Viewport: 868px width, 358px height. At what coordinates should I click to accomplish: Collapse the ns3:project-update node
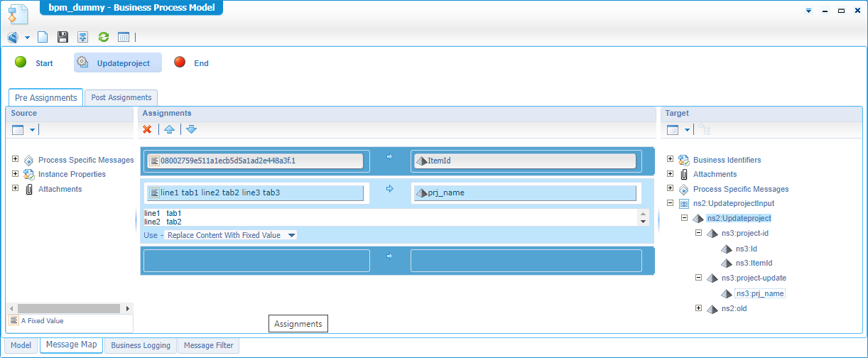(x=698, y=278)
